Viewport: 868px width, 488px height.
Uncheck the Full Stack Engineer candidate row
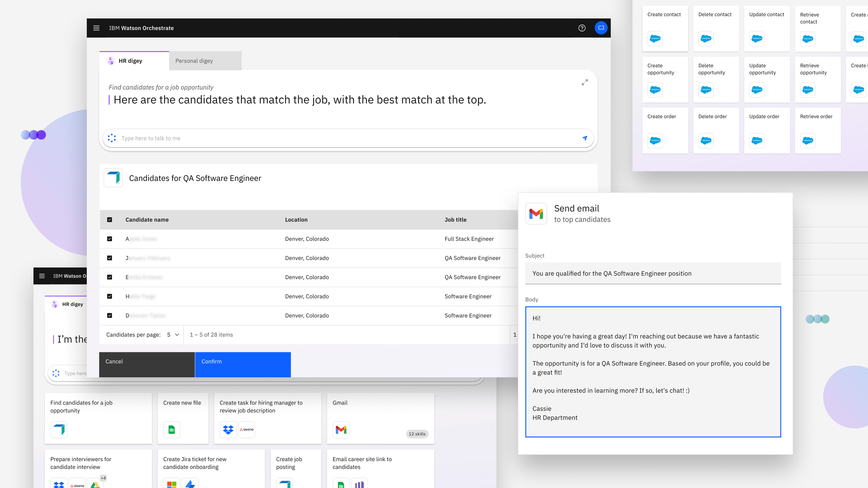pyautogui.click(x=110, y=239)
